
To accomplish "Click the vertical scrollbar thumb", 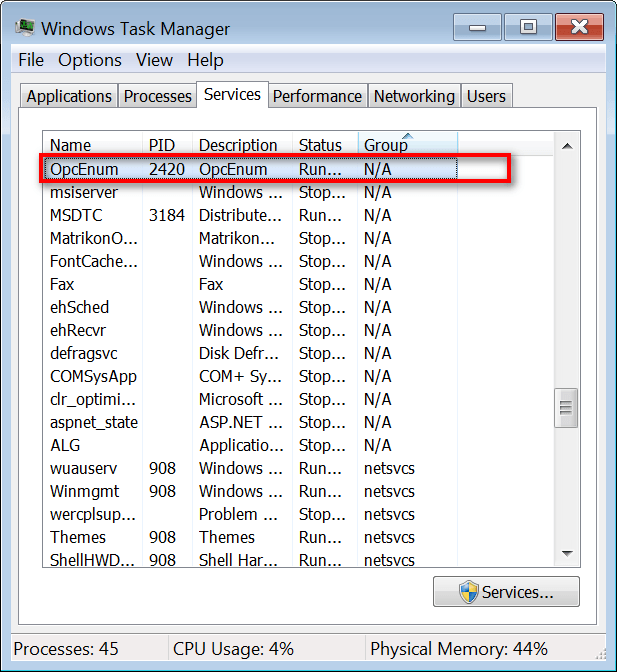I will pos(567,407).
